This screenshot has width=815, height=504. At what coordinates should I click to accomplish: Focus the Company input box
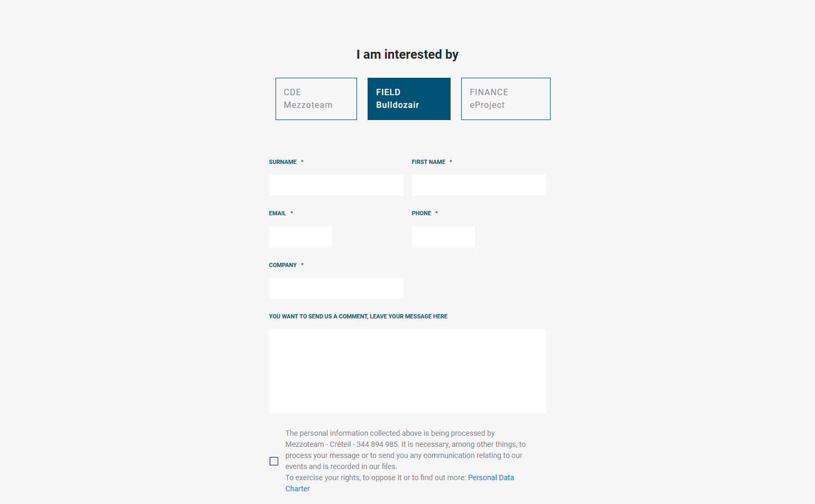pyautogui.click(x=336, y=288)
